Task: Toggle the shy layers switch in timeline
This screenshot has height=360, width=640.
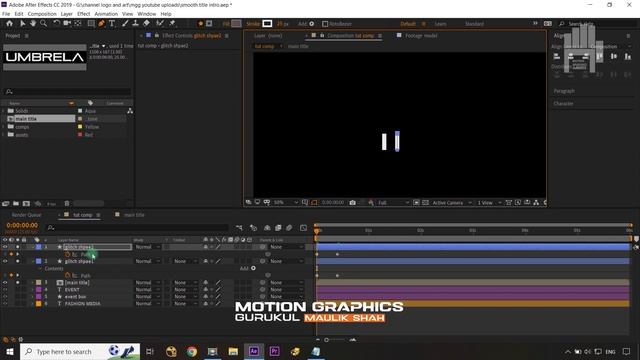Action: [267, 228]
